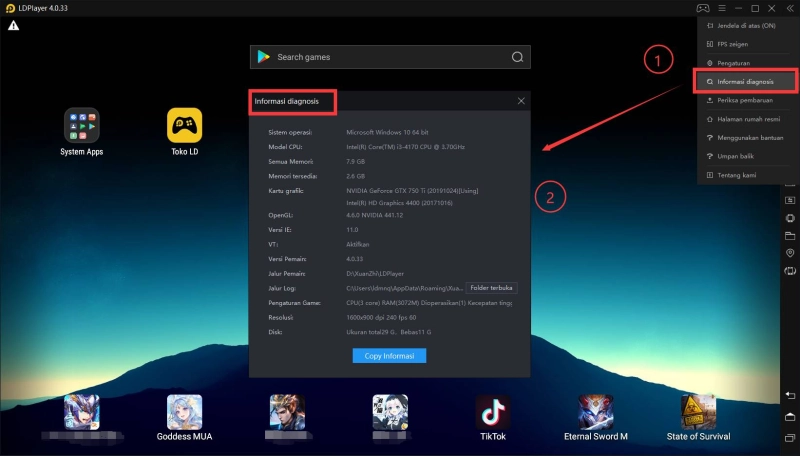This screenshot has width=800, height=456.
Task: Click the Copy Informasi button
Action: point(389,356)
